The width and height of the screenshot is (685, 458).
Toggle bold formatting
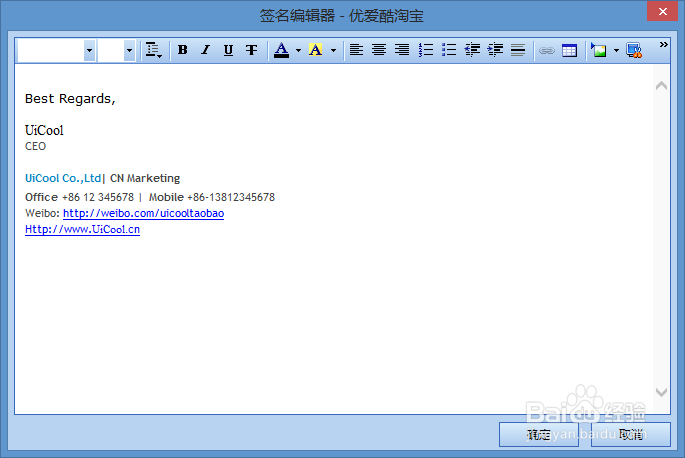(183, 50)
